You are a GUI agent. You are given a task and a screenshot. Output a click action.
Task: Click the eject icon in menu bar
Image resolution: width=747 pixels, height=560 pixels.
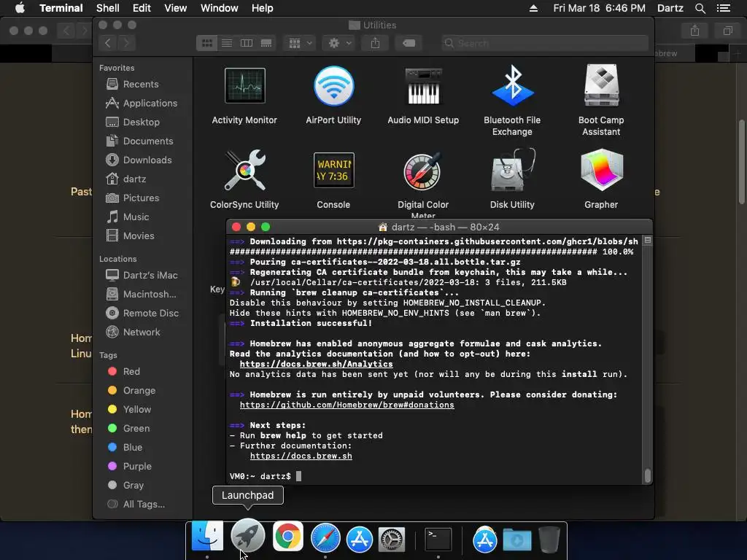point(533,8)
